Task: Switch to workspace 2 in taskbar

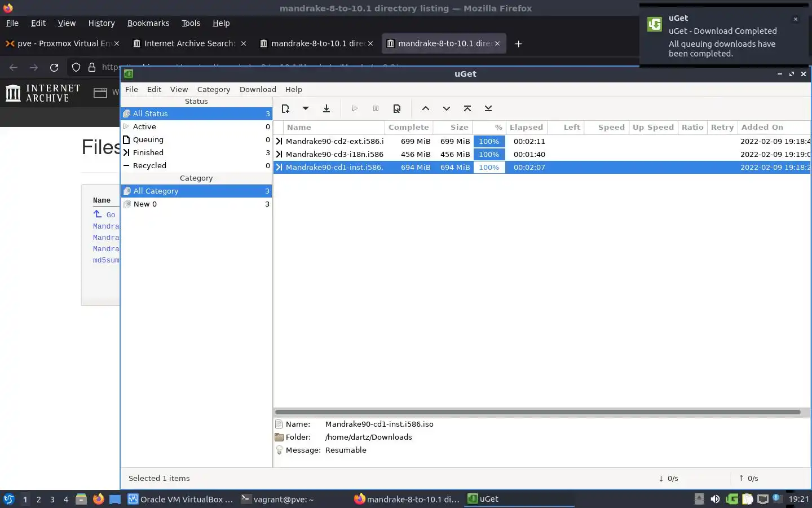Action: click(x=38, y=499)
